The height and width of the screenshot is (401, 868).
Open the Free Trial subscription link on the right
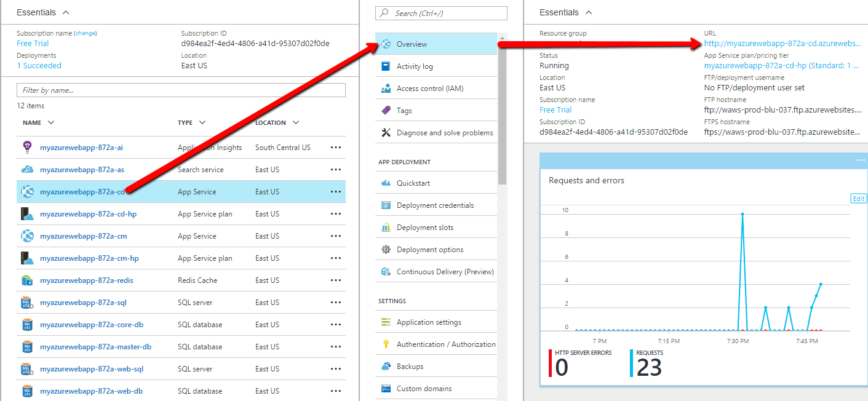(555, 110)
